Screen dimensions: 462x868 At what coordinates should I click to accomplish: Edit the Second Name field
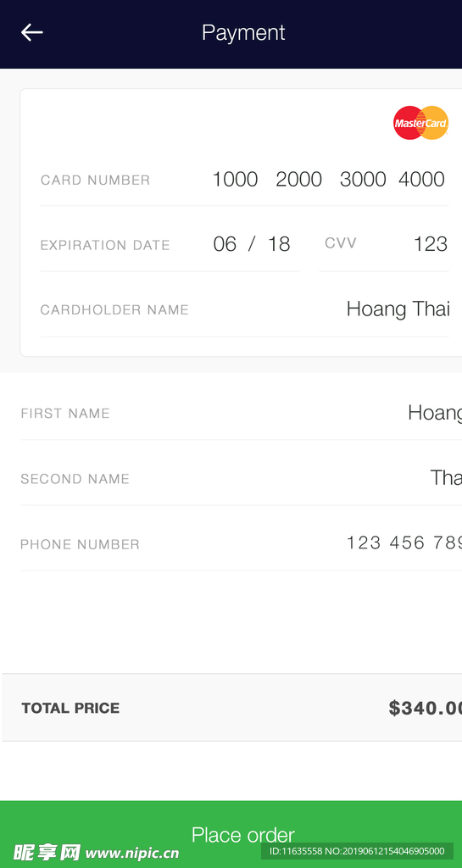coord(242,478)
